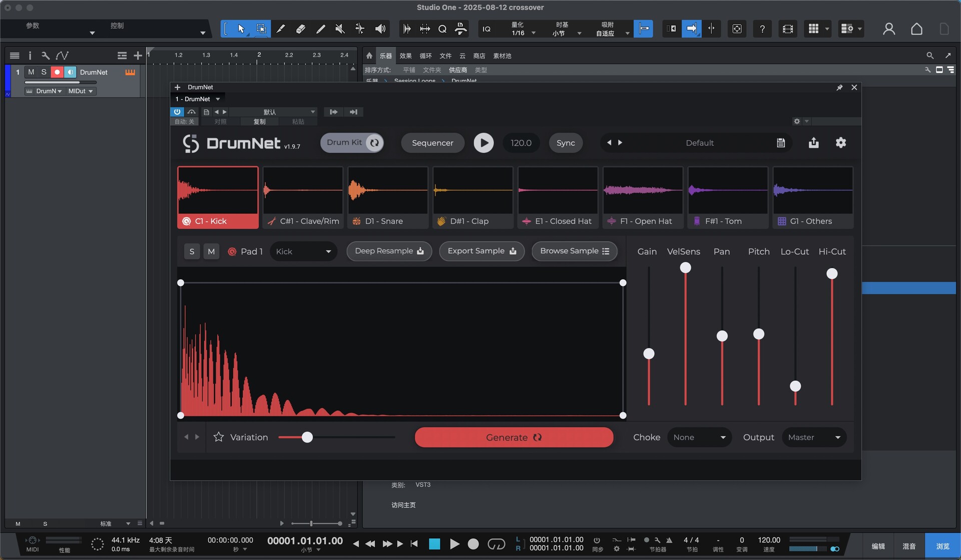This screenshot has width=961, height=560.
Task: Export kit with share icon
Action: (x=814, y=143)
